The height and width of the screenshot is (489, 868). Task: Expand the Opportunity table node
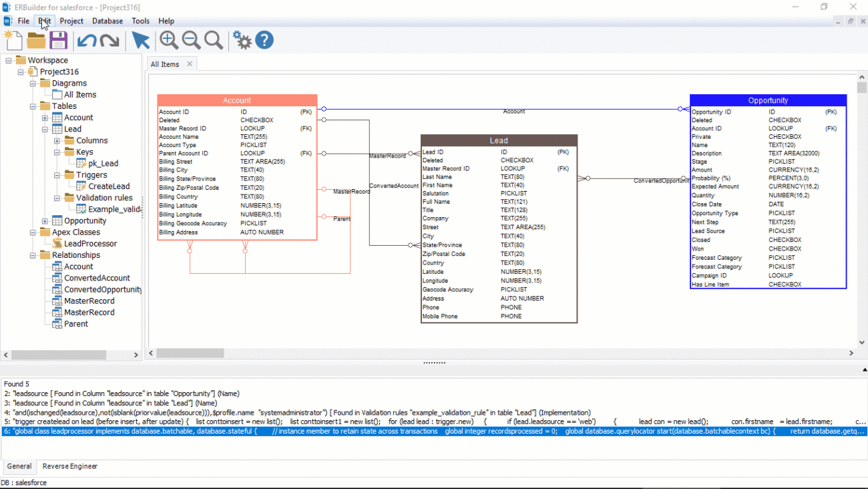[x=45, y=220]
